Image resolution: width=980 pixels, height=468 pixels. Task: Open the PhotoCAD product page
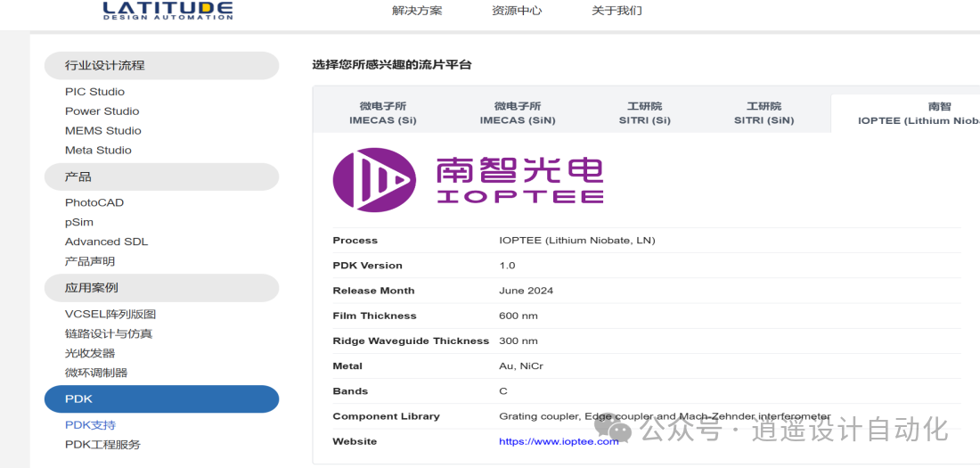94,202
